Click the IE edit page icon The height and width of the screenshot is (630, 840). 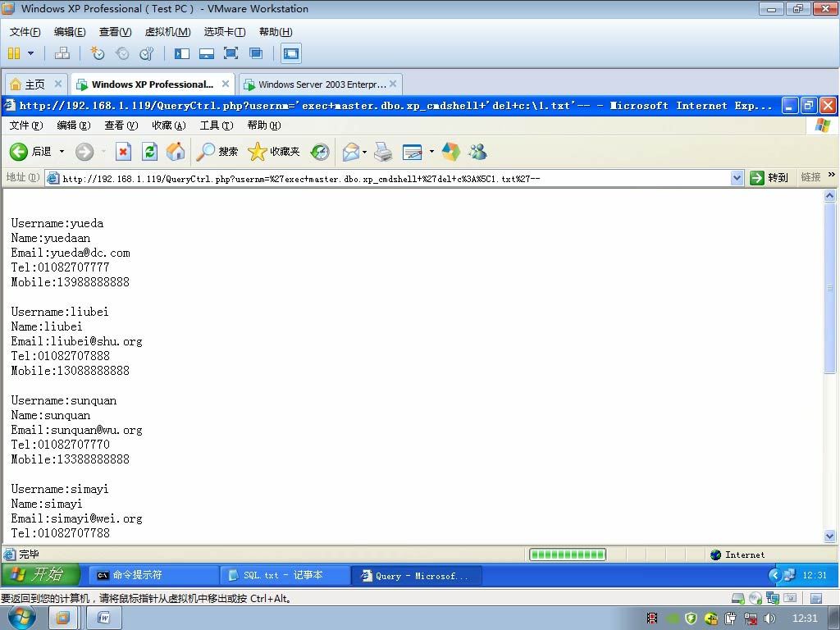412,152
